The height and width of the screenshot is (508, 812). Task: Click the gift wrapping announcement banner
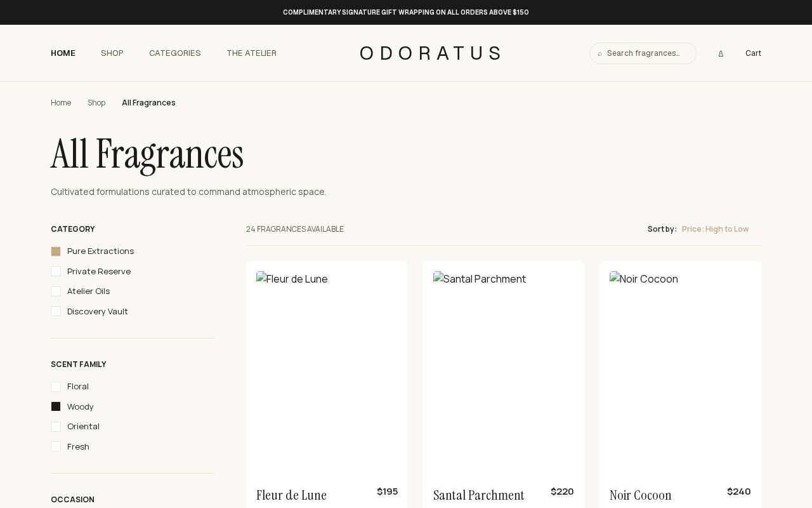[x=406, y=12]
